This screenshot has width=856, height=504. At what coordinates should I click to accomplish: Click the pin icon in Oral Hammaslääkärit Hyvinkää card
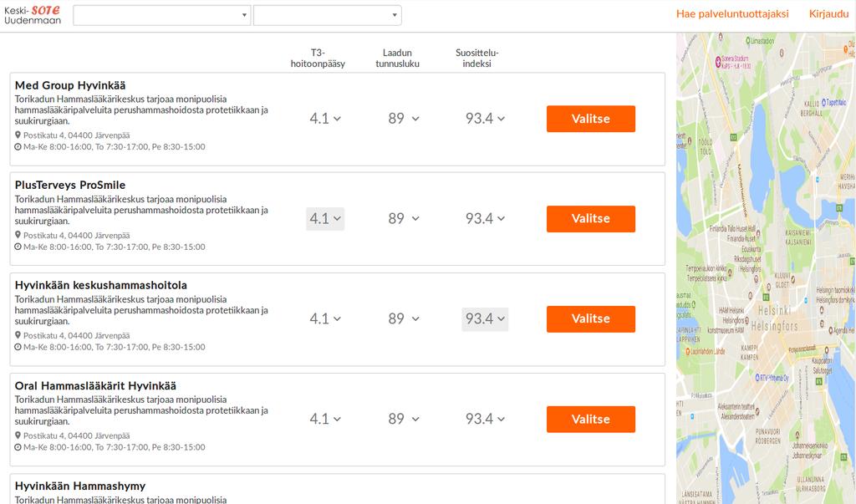click(18, 435)
